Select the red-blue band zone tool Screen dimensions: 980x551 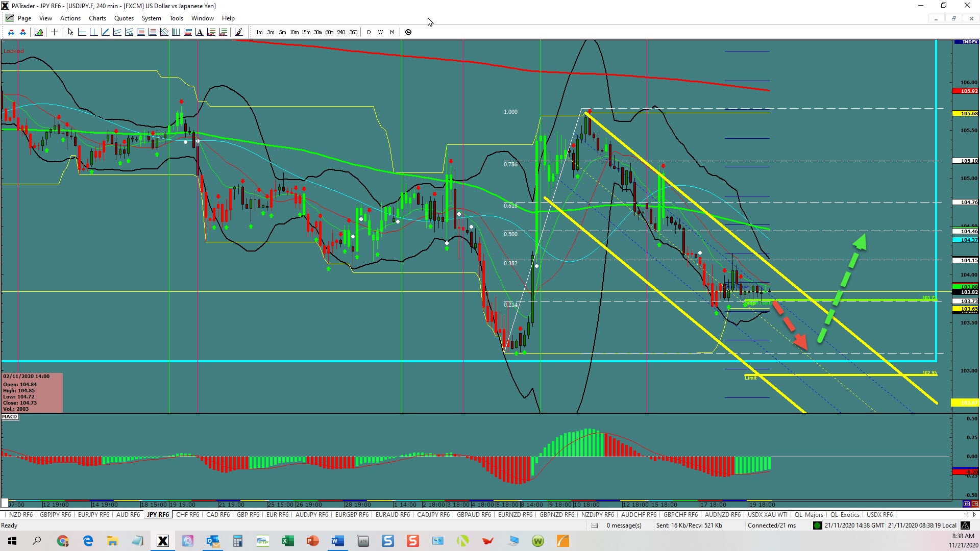click(188, 32)
